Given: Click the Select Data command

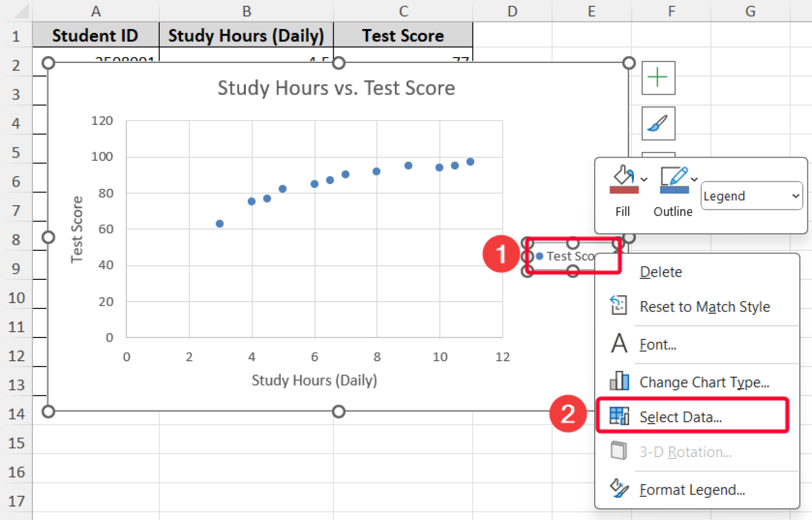Looking at the screenshot, I should 680,417.
